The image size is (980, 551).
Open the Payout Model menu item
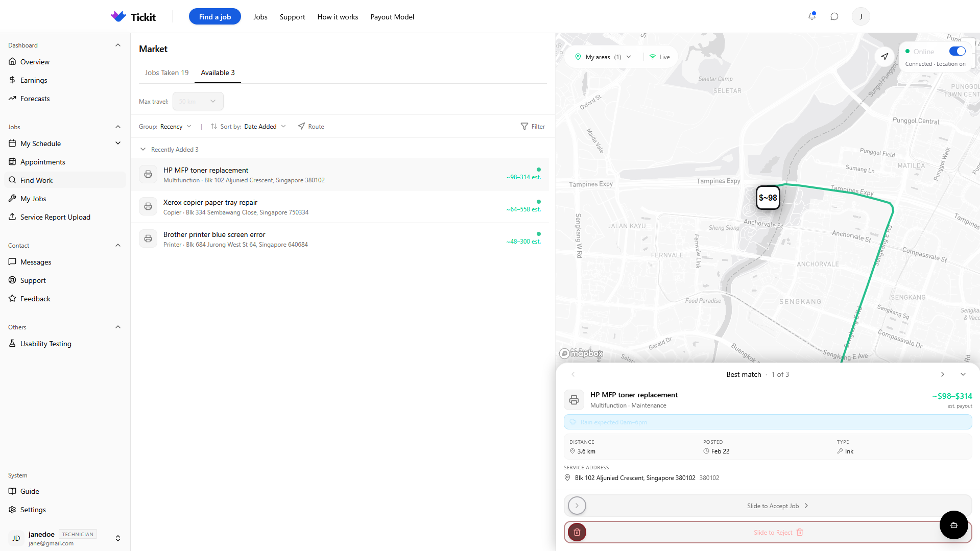coord(392,17)
